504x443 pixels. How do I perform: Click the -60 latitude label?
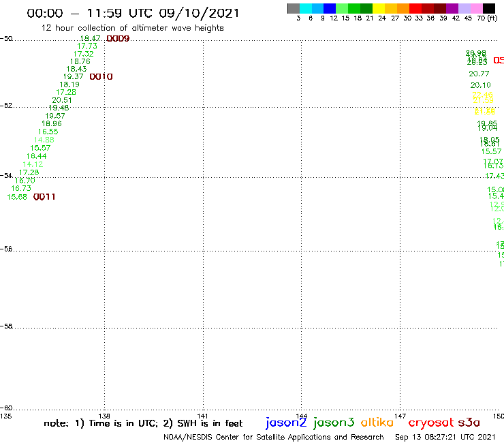point(6,408)
